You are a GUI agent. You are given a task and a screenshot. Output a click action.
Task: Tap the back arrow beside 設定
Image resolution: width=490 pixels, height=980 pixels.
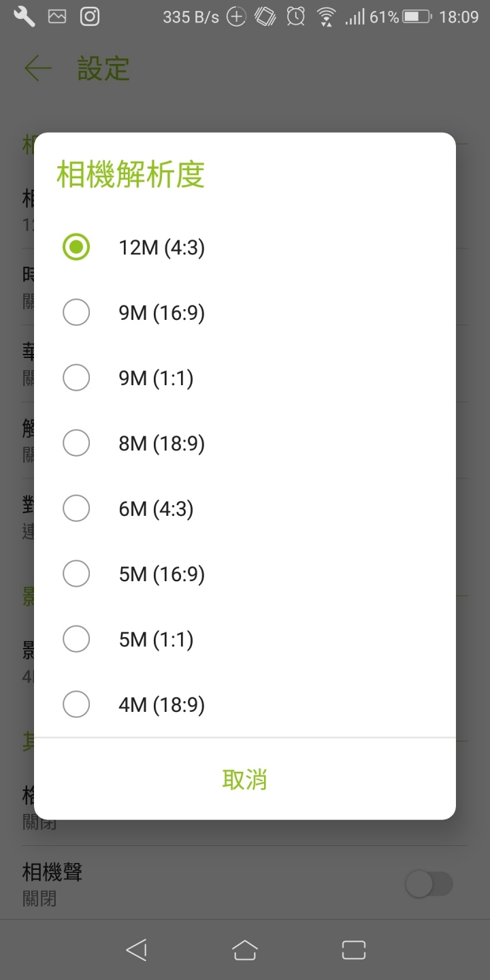(x=38, y=69)
